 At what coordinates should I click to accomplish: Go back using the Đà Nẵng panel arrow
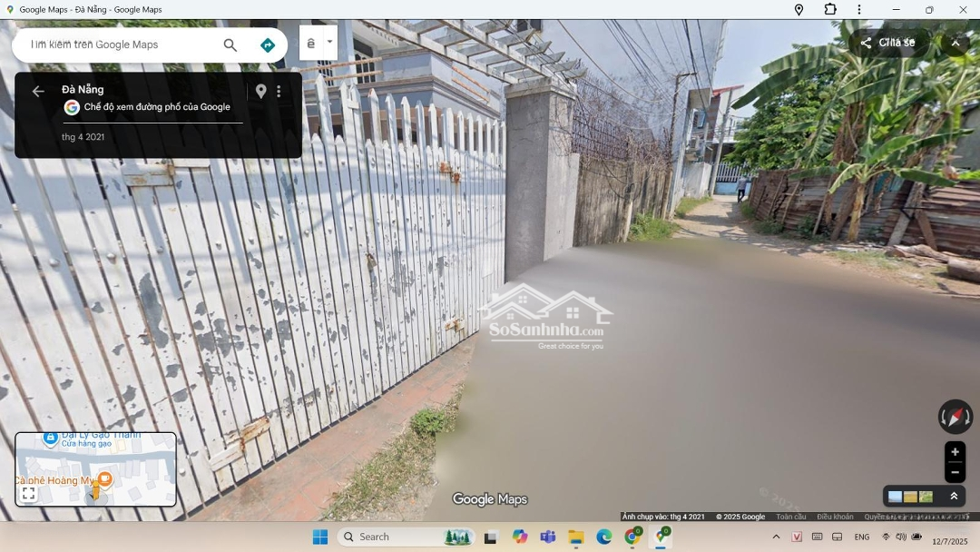coord(38,91)
